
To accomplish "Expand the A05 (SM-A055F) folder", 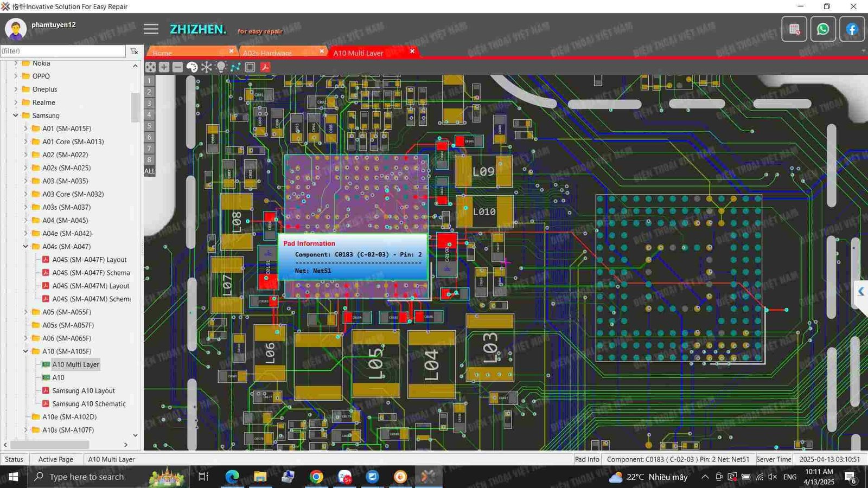I will click(x=25, y=312).
